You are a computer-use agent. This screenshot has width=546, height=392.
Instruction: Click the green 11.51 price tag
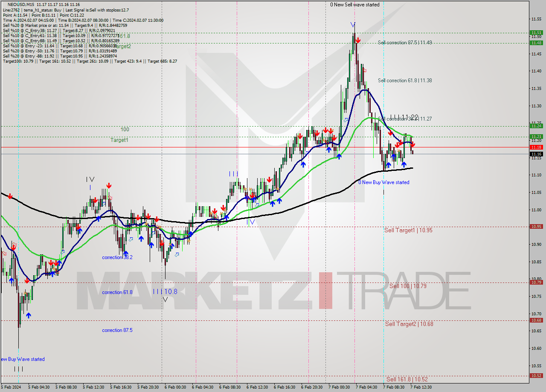[x=536, y=32]
